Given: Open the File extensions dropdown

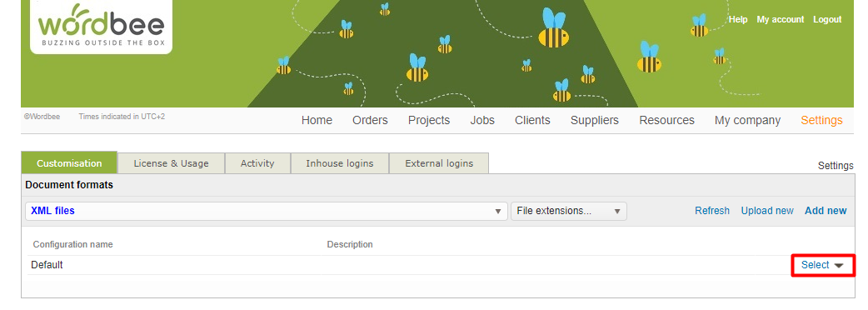Looking at the screenshot, I should pyautogui.click(x=568, y=211).
